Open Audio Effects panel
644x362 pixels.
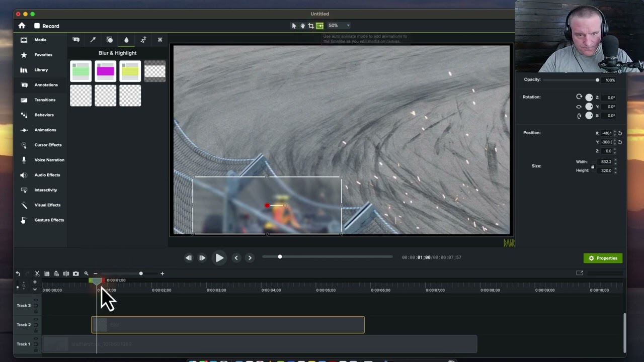coord(47,175)
